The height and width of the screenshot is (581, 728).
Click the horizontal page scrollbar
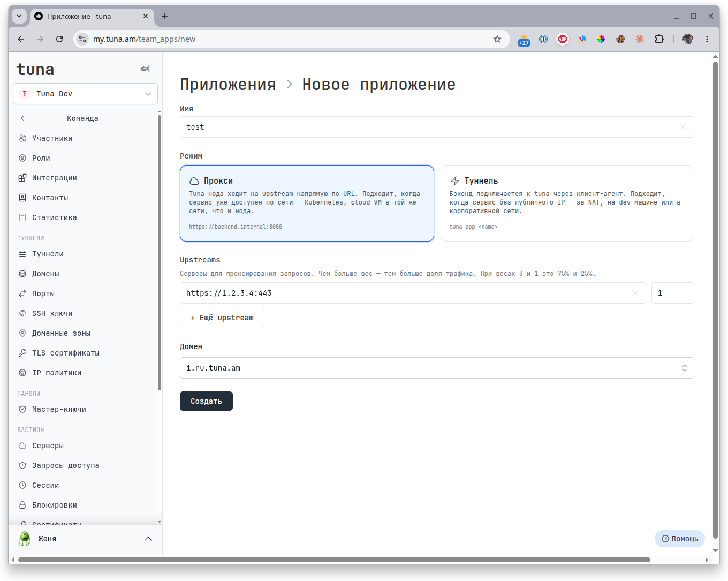point(334,560)
